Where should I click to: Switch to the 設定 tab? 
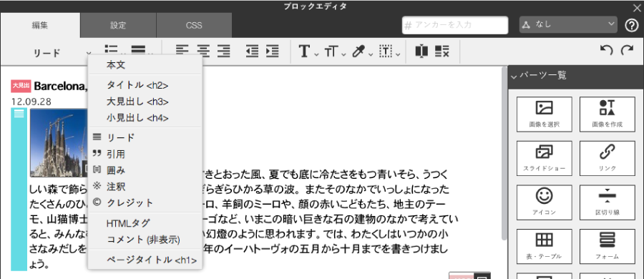118,25
